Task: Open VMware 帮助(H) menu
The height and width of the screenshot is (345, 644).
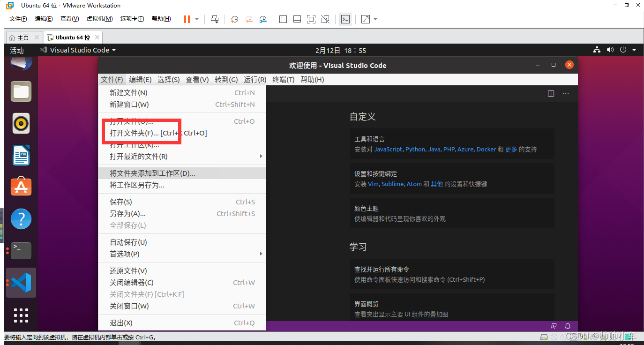Action: coord(161,19)
